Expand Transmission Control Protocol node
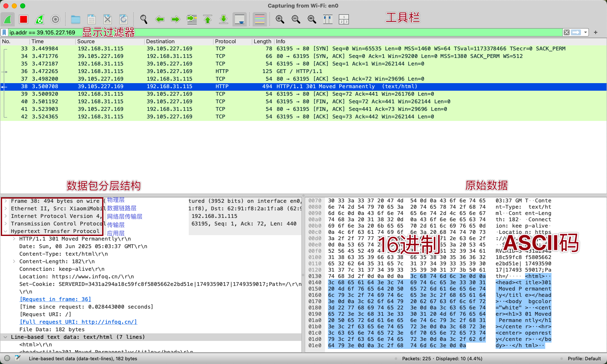 point(5,224)
